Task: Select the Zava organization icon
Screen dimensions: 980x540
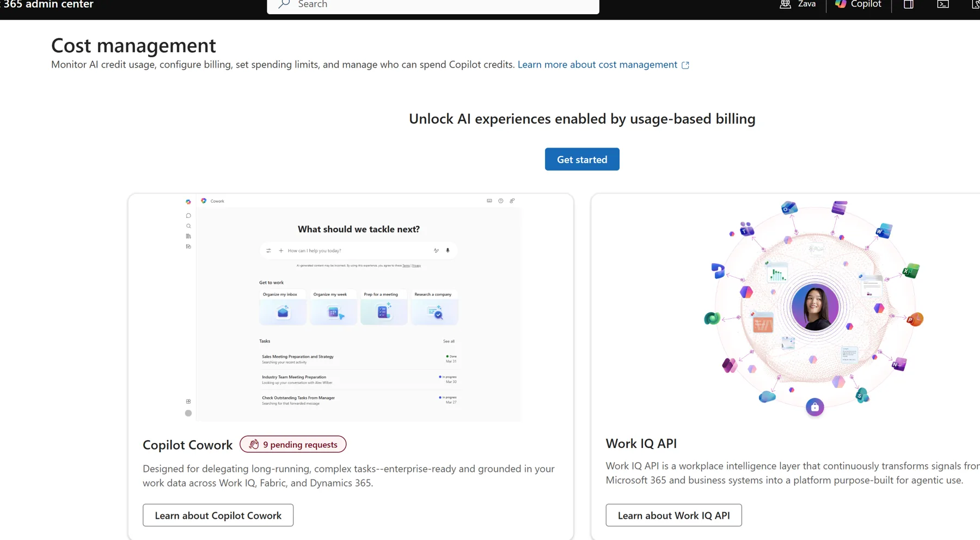Action: (x=785, y=4)
